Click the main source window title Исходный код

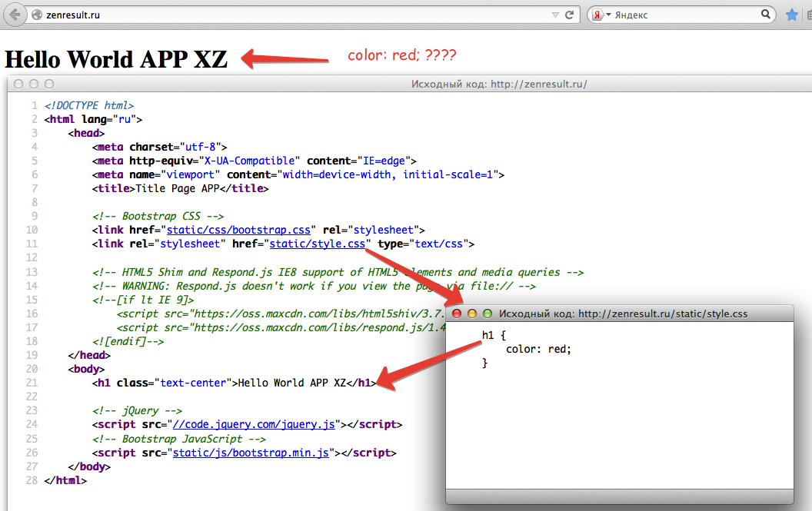point(499,84)
